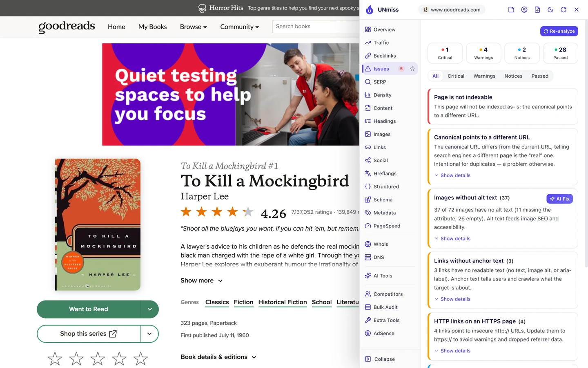The image size is (588, 368).
Task: Filter issues by Warnings tab
Action: 484,76
